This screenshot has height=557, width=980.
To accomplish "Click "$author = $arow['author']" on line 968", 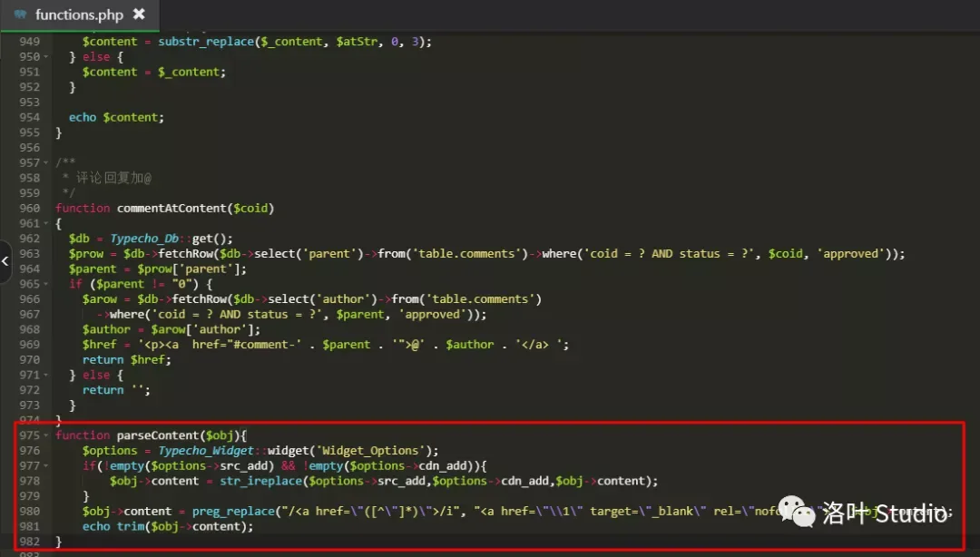I will click(x=168, y=329).
